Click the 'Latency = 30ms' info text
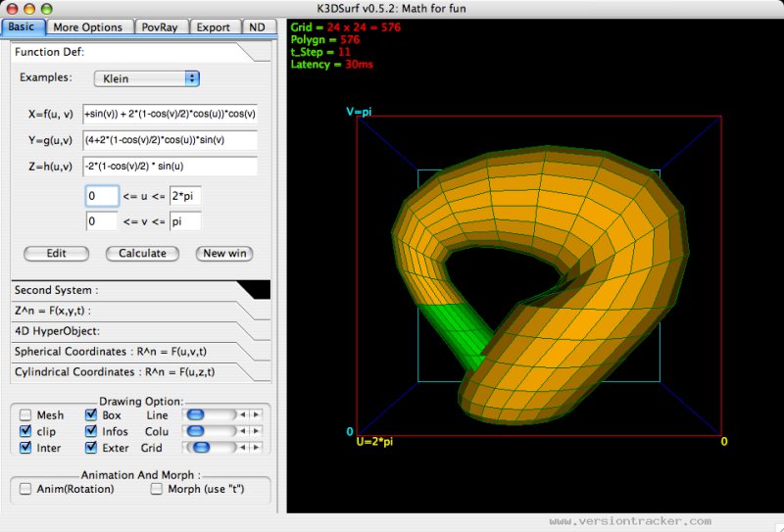 [331, 64]
